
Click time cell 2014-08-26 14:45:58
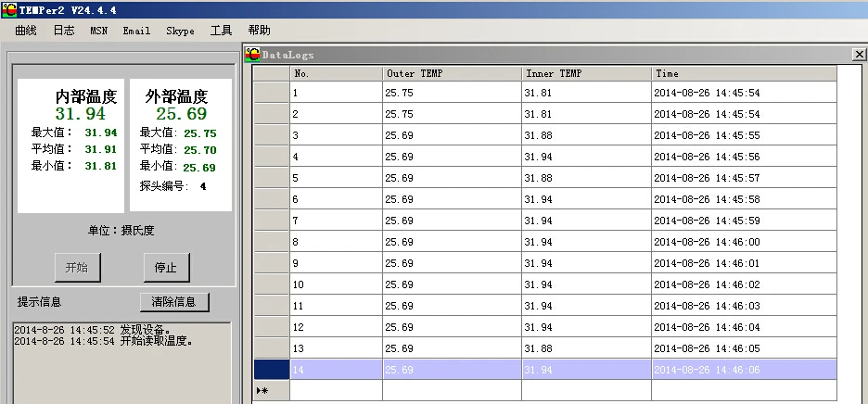click(744, 199)
